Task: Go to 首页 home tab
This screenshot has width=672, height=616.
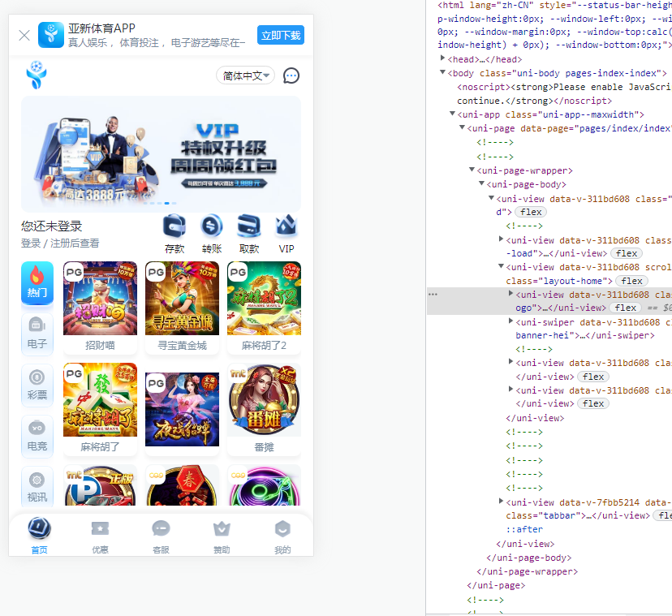Action: 40,536
